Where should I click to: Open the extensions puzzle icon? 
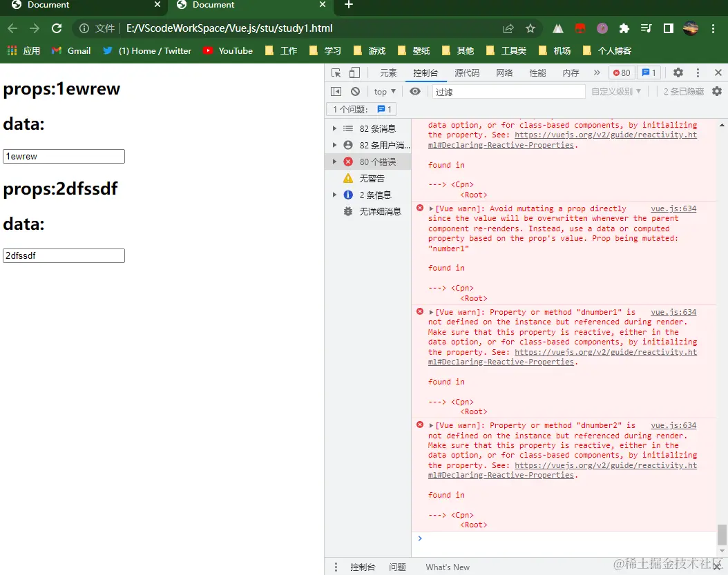tap(624, 29)
